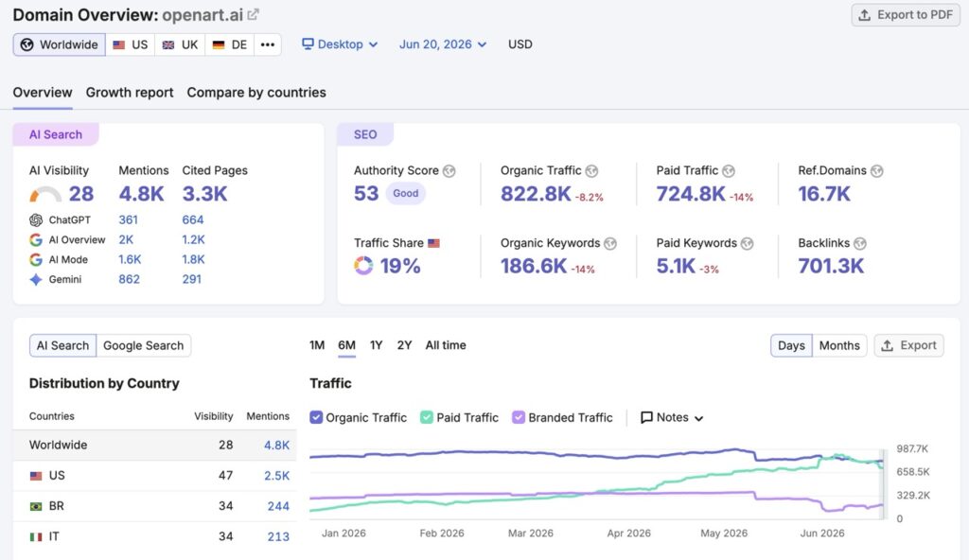
Task: Select the Worldwide country table row
Action: 154,445
